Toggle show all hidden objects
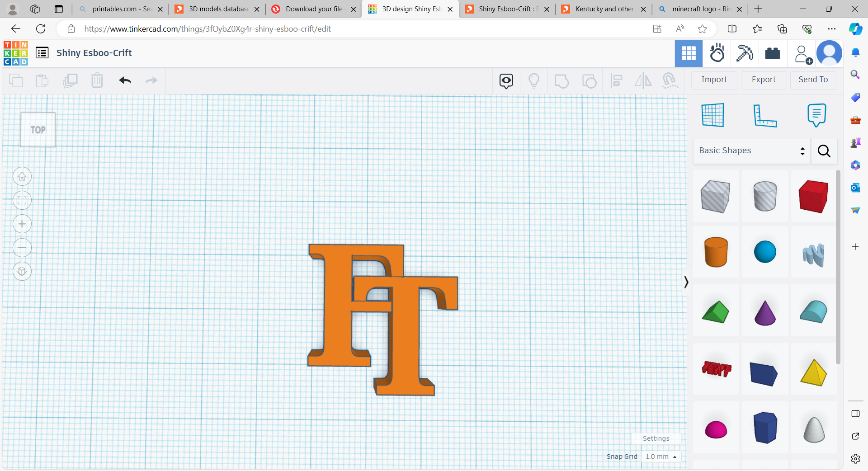The image size is (868, 471). coord(534,80)
